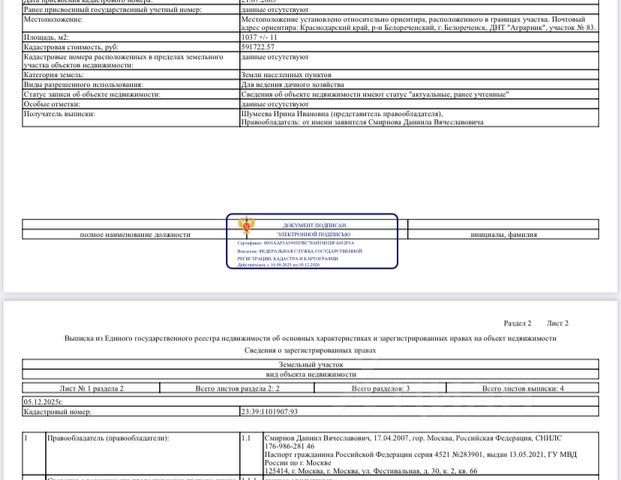This screenshot has height=480, width=621.
Task: Click the 'Виды разрешенного использования:' label
Action: 84,85
